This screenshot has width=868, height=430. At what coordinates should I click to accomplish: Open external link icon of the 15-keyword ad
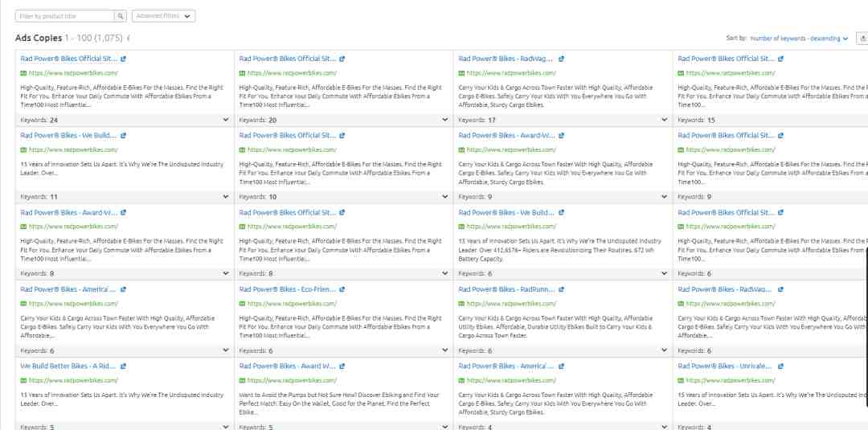(780, 59)
